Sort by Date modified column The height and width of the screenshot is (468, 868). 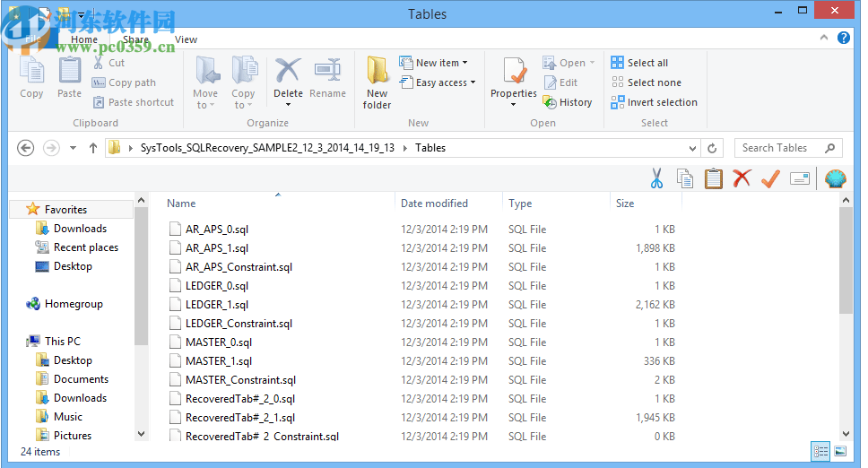pos(434,203)
